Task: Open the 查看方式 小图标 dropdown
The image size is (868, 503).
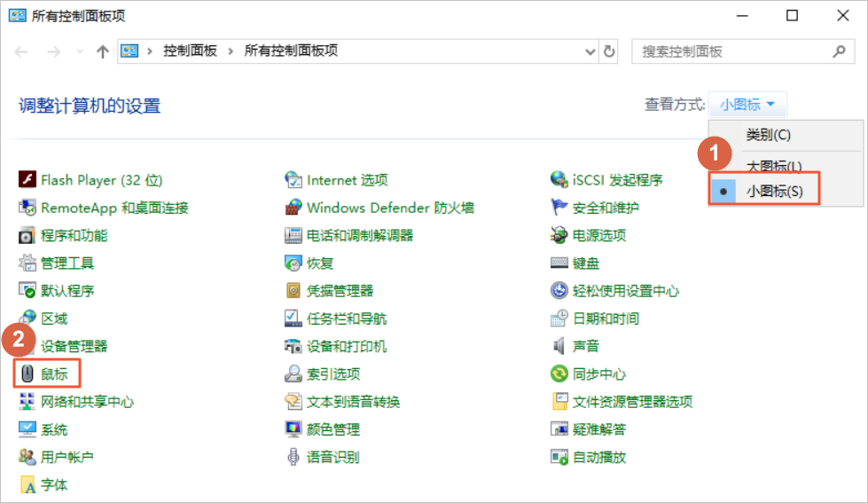Action: point(747,105)
